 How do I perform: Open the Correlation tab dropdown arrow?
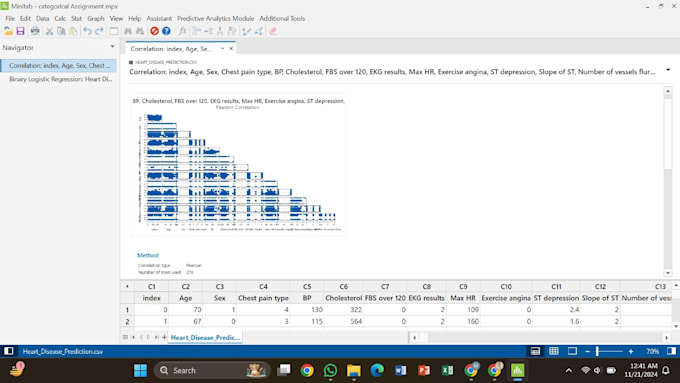point(222,49)
